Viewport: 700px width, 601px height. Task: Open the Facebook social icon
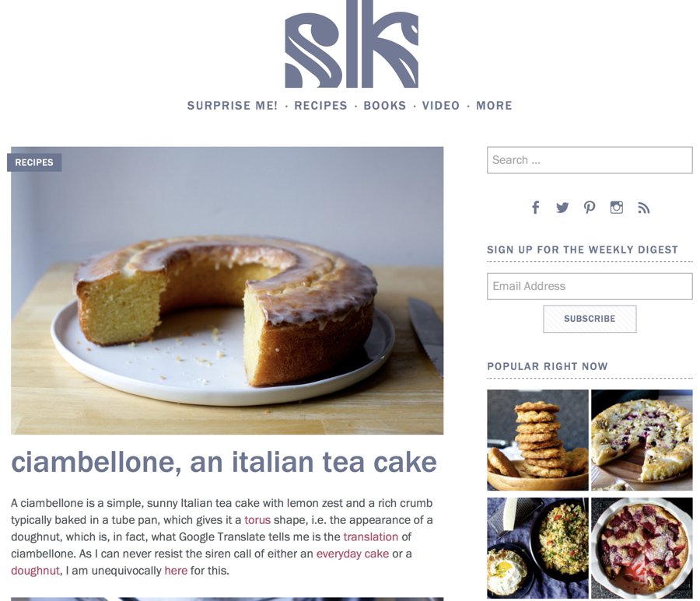[x=536, y=208]
